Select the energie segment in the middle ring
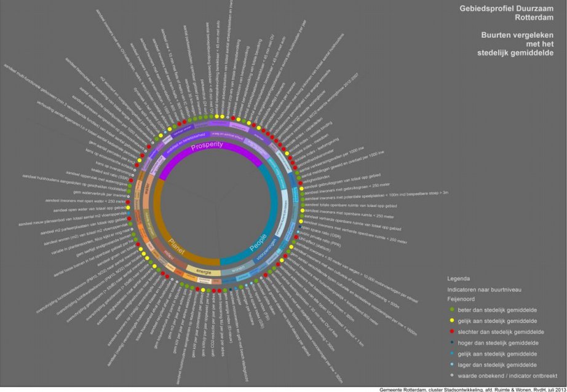Viewport: 567px width, 392px height. (x=203, y=272)
